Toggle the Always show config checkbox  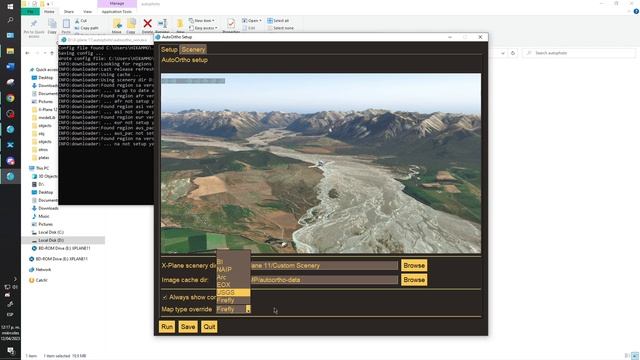click(x=165, y=297)
